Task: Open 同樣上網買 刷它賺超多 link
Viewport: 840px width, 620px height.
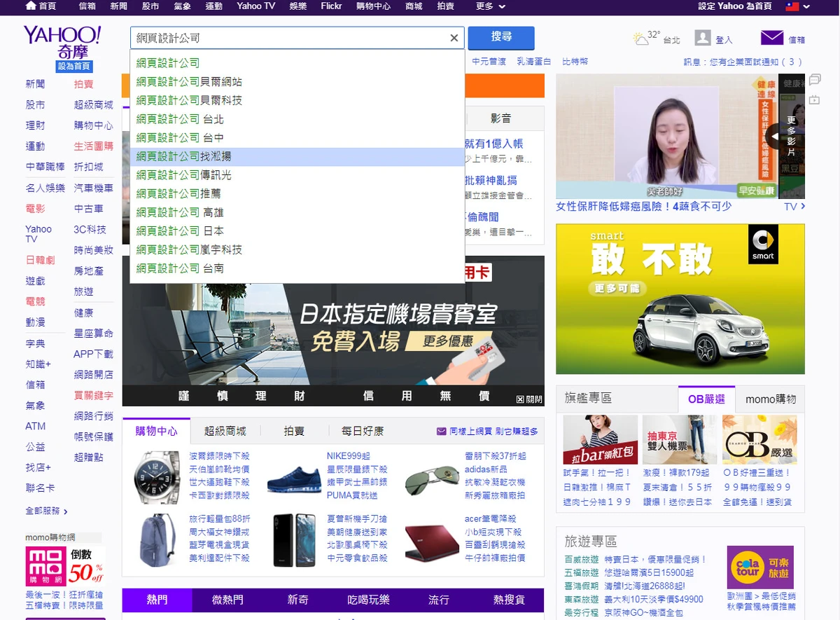Action: [487, 432]
